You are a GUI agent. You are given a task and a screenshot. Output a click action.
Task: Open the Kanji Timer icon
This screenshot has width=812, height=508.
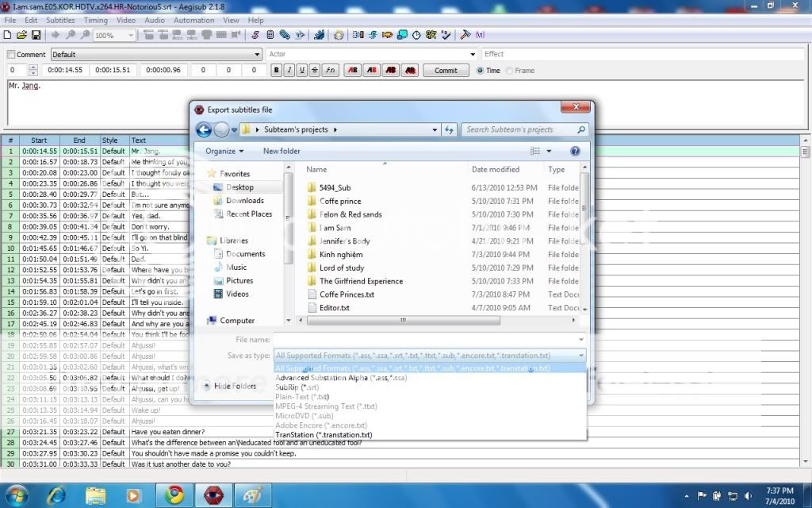(x=431, y=35)
